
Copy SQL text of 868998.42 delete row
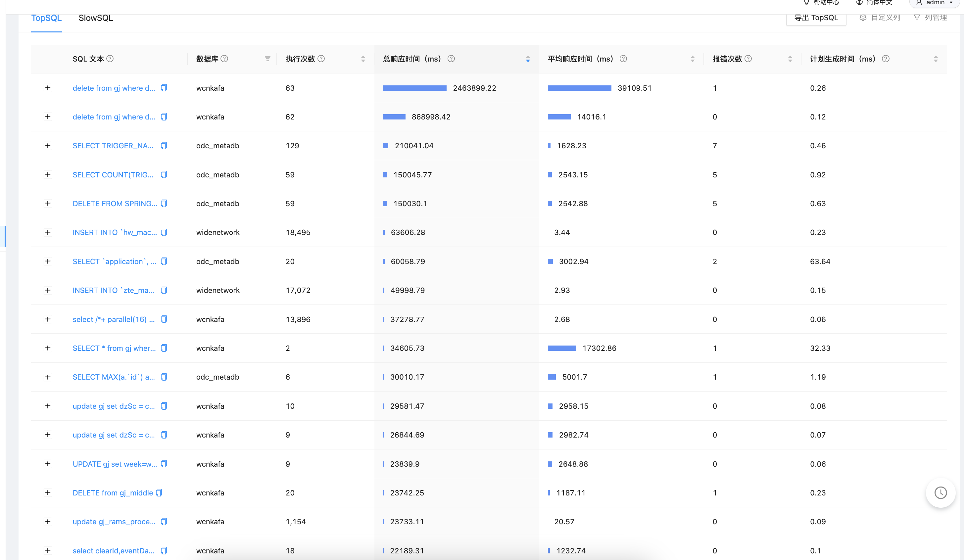(x=164, y=117)
